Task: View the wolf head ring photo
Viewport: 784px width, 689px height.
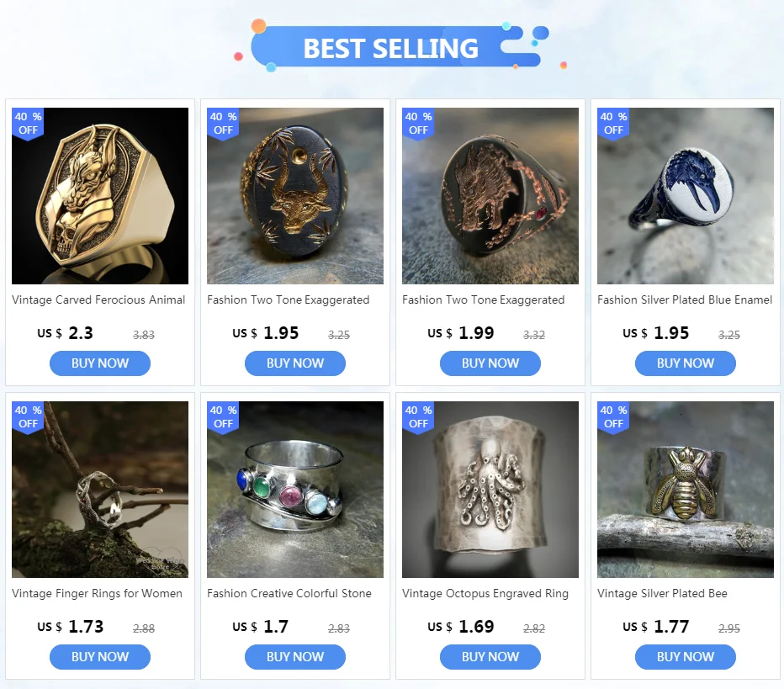Action: [490, 196]
